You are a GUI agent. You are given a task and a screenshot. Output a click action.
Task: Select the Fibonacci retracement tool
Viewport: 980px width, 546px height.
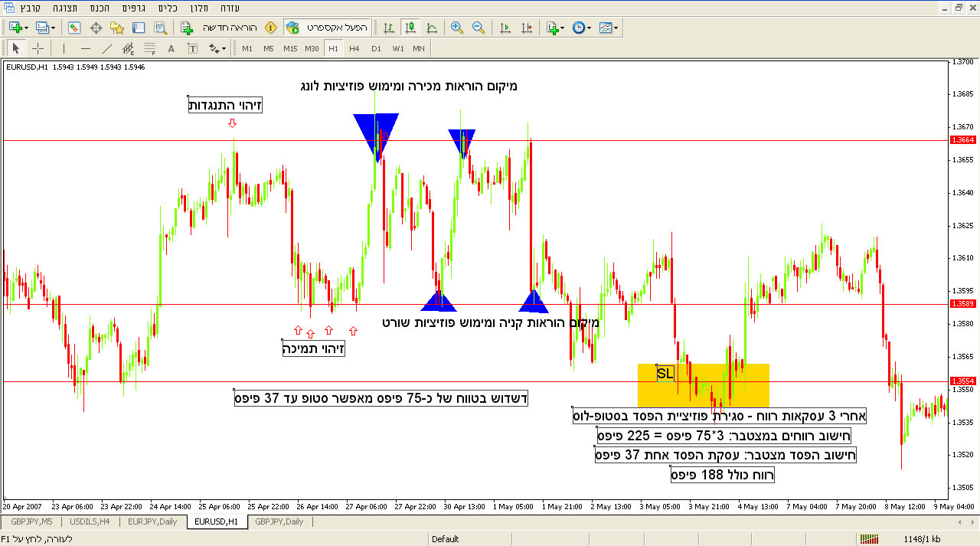[x=149, y=48]
